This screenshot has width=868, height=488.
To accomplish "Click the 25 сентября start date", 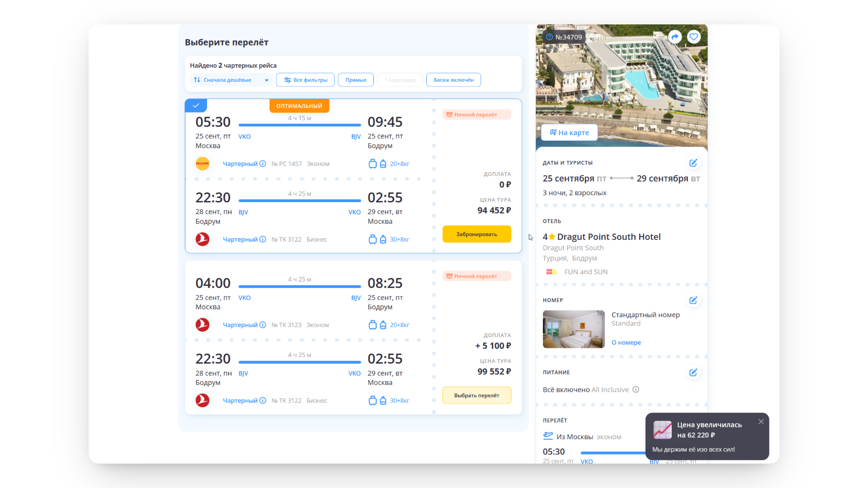I will (568, 178).
